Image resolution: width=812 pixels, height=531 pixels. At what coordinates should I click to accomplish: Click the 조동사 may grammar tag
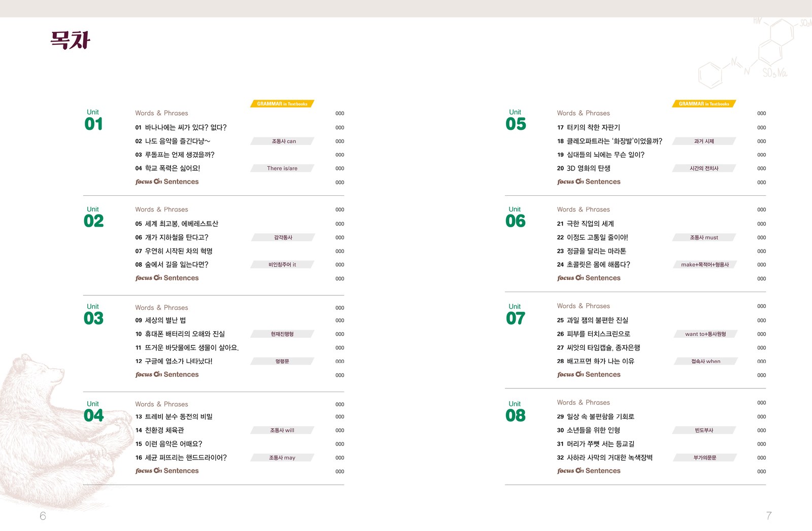click(283, 457)
